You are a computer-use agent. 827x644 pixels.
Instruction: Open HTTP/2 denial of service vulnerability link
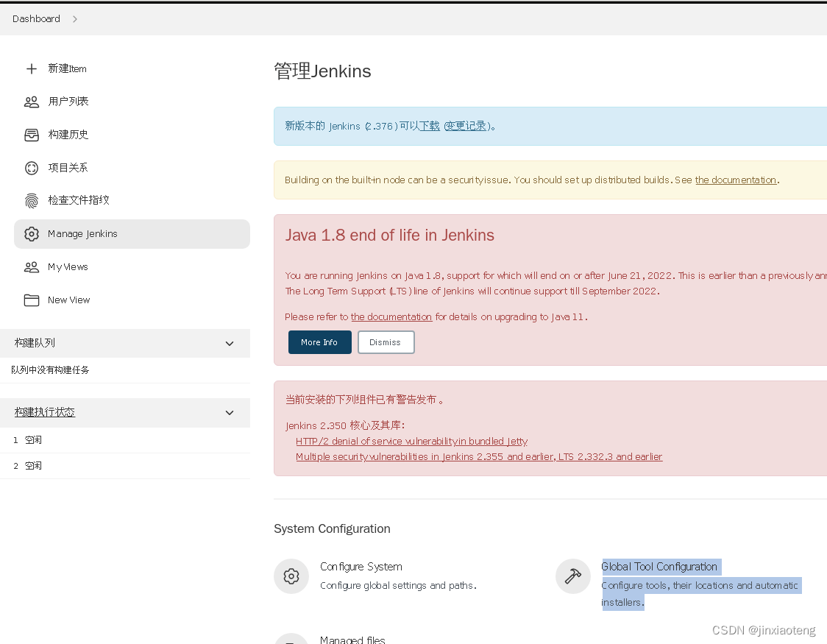click(x=411, y=442)
